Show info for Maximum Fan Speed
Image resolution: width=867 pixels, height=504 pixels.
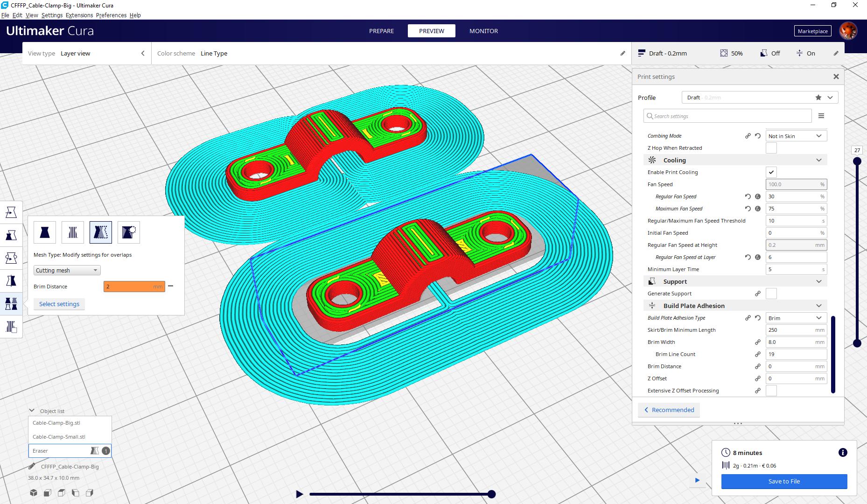(758, 209)
